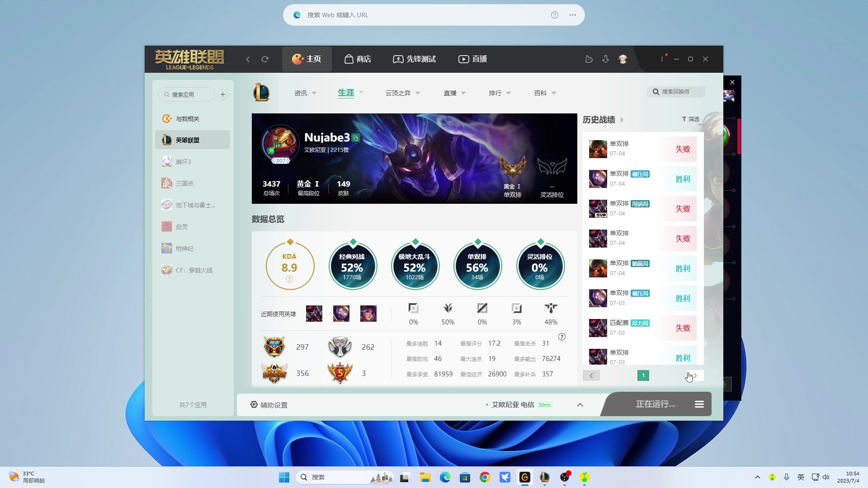Click the MVP badge icon
This screenshot has height=488, width=868.
pos(274,347)
